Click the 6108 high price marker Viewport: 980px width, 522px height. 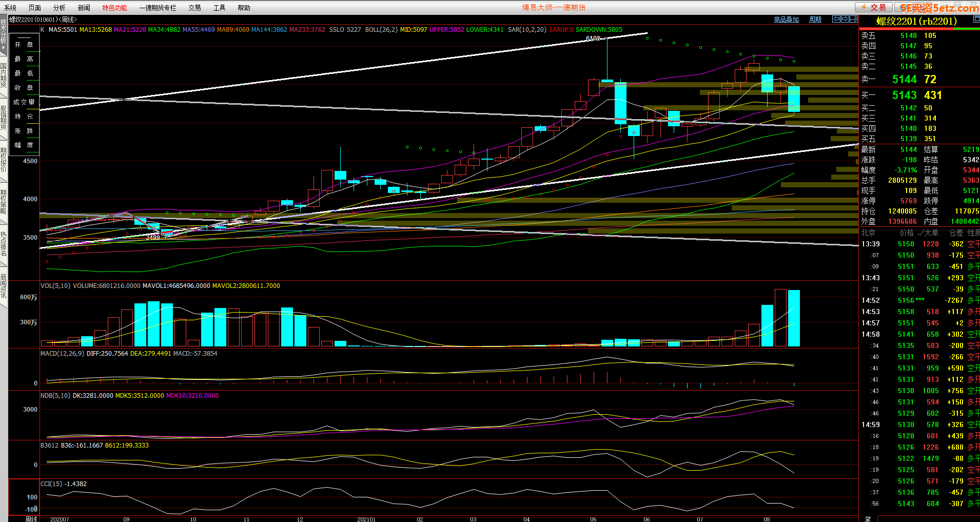tap(593, 38)
